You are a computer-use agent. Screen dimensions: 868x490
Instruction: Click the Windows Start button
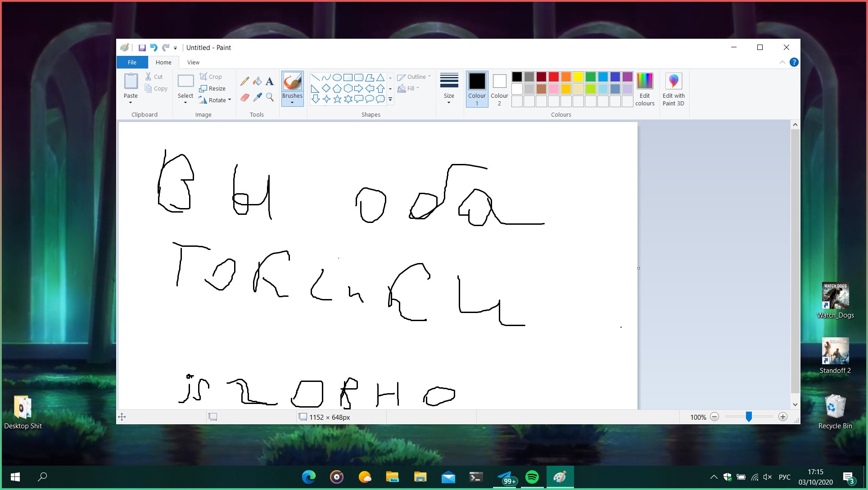point(15,477)
